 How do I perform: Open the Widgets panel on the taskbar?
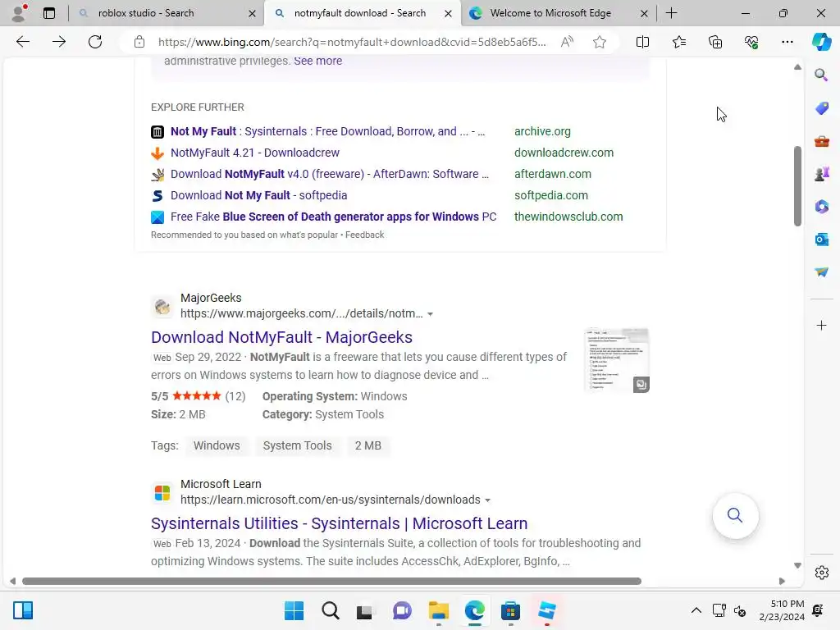click(23, 610)
